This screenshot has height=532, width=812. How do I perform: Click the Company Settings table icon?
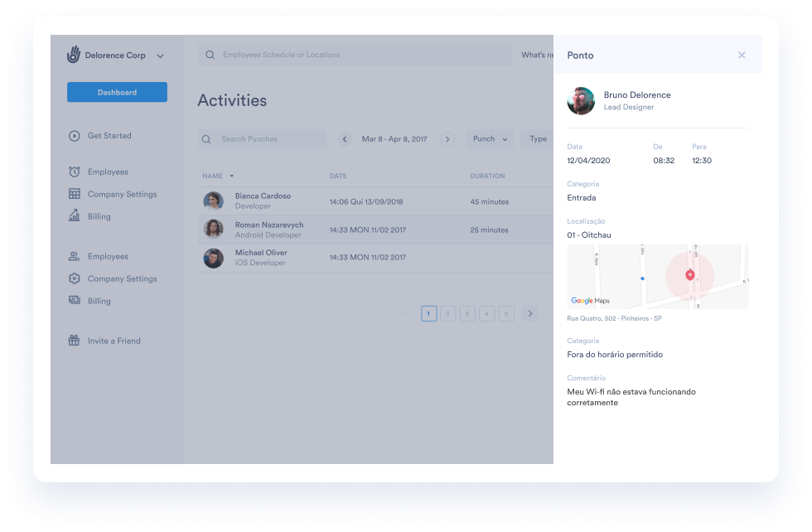coord(75,195)
